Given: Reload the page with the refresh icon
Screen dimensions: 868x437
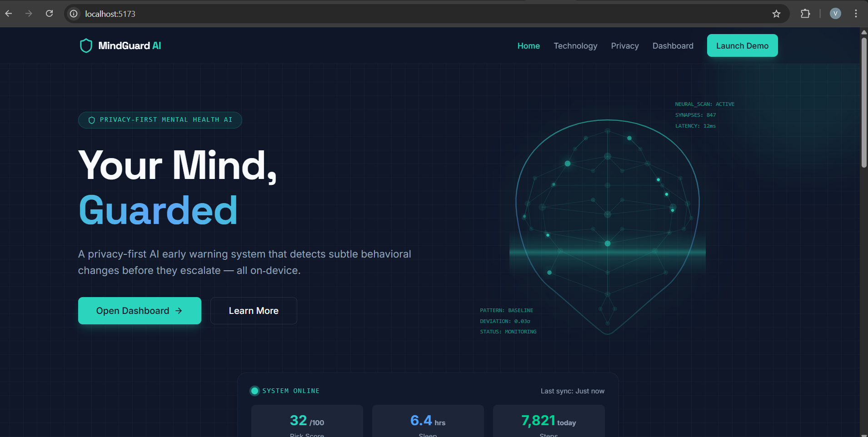Looking at the screenshot, I should click(x=50, y=14).
